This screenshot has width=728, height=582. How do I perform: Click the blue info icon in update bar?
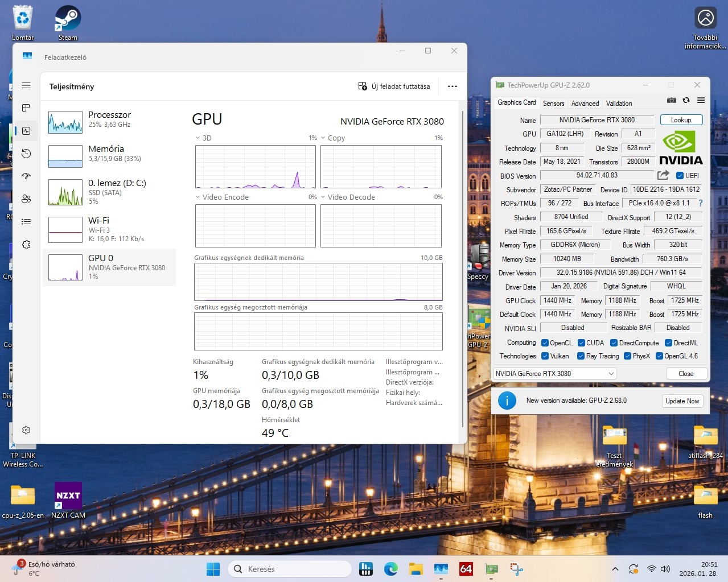507,401
